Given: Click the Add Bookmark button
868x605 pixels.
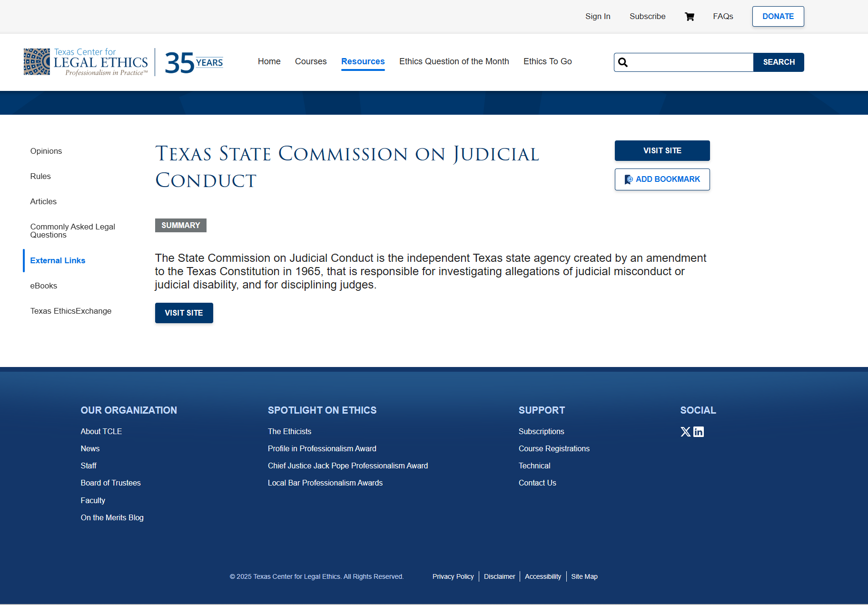Looking at the screenshot, I should [x=662, y=179].
